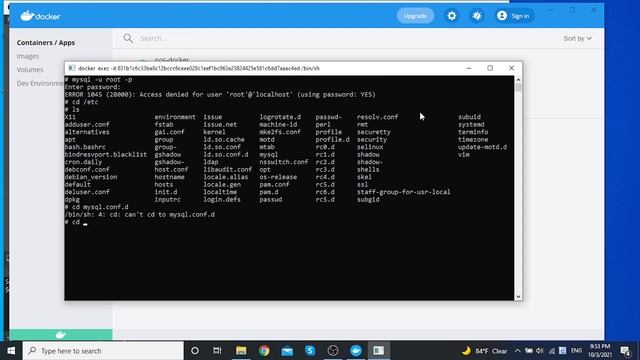The height and width of the screenshot is (360, 640).
Task: Open File Explorer from taskbar
Action: (241, 351)
